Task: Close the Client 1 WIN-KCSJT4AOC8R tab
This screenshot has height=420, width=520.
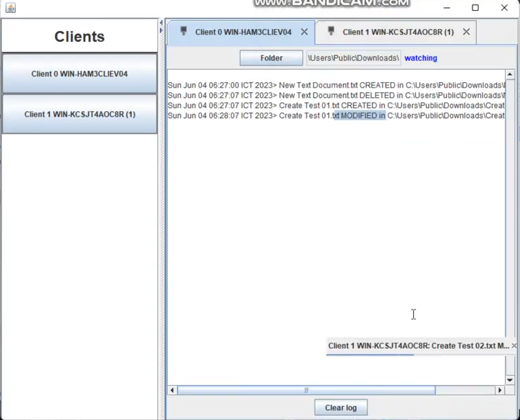Action: pos(466,32)
